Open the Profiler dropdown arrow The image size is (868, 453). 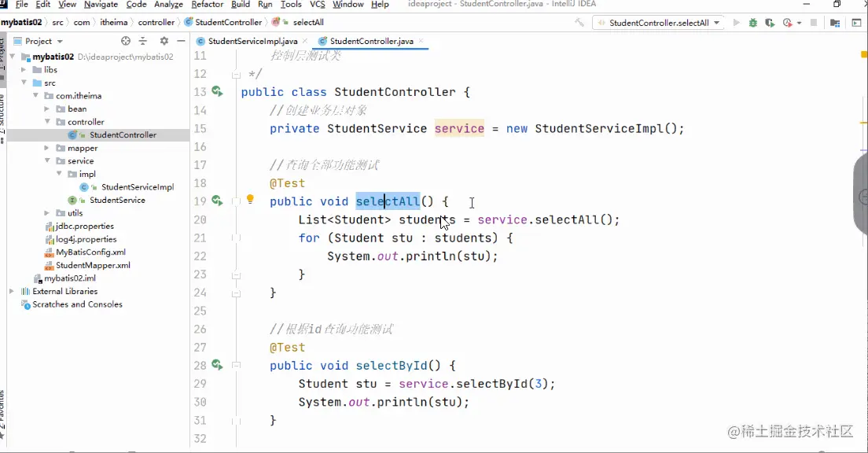click(799, 24)
